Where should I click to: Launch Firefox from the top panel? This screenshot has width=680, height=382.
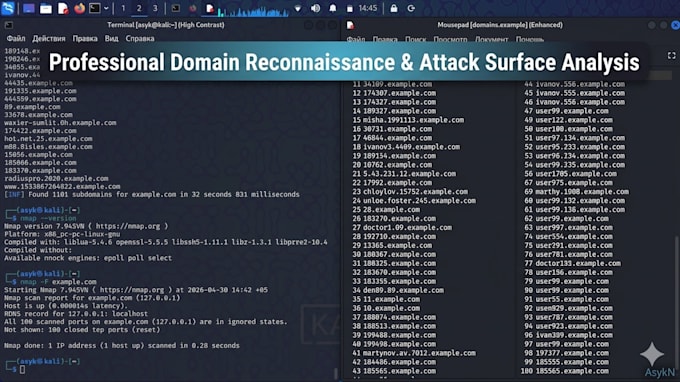[79, 8]
